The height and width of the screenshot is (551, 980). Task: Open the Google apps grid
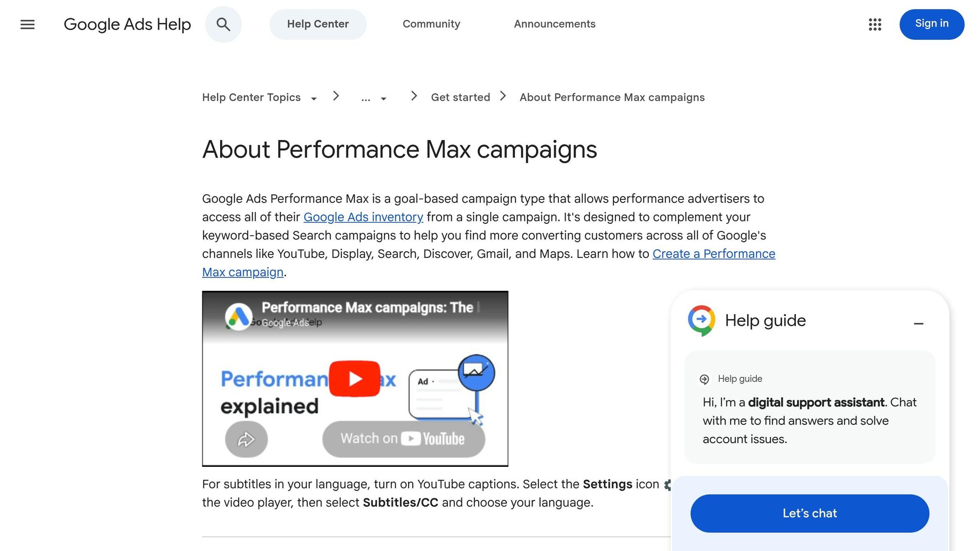coord(875,24)
